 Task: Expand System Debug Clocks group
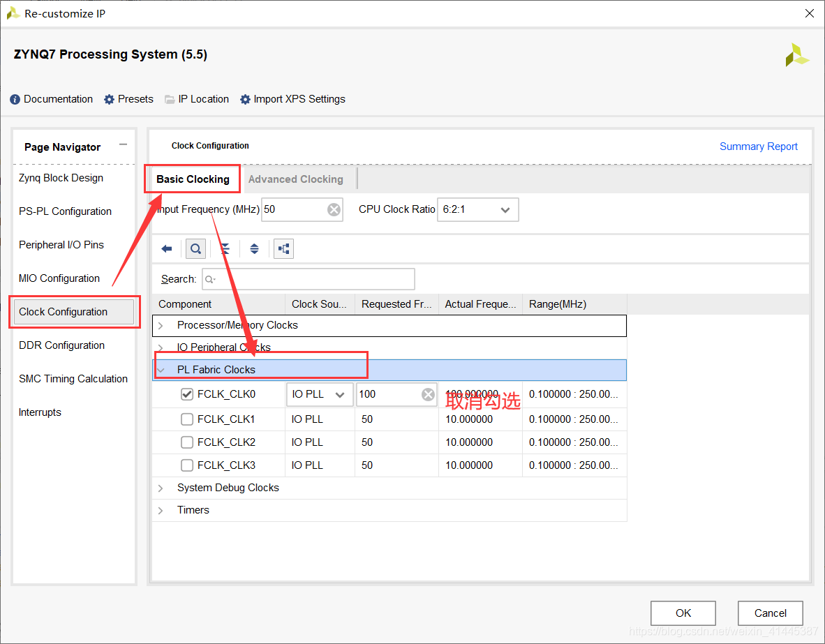(x=161, y=488)
